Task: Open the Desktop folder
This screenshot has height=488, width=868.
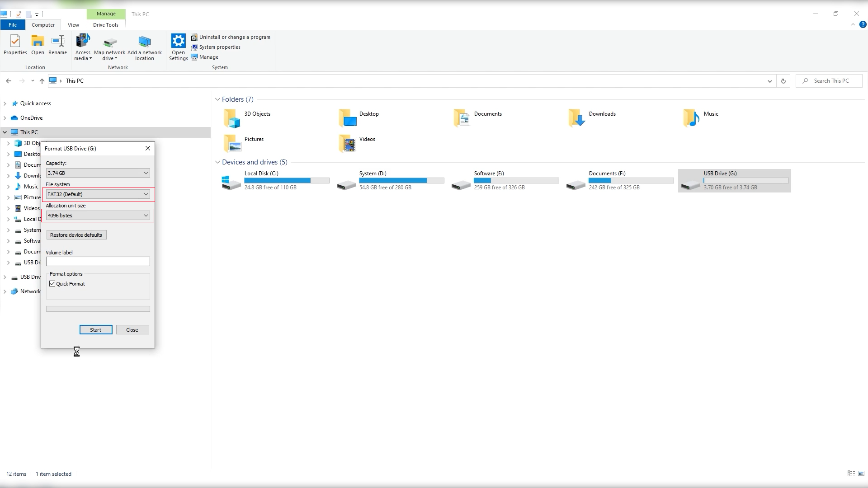Action: (359, 118)
